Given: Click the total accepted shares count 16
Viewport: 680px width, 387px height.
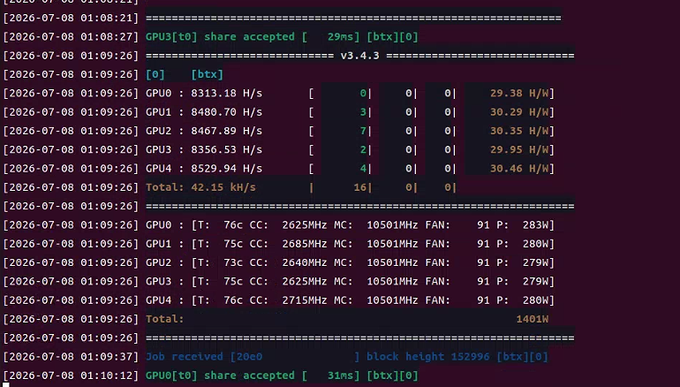Looking at the screenshot, I should coord(360,187).
